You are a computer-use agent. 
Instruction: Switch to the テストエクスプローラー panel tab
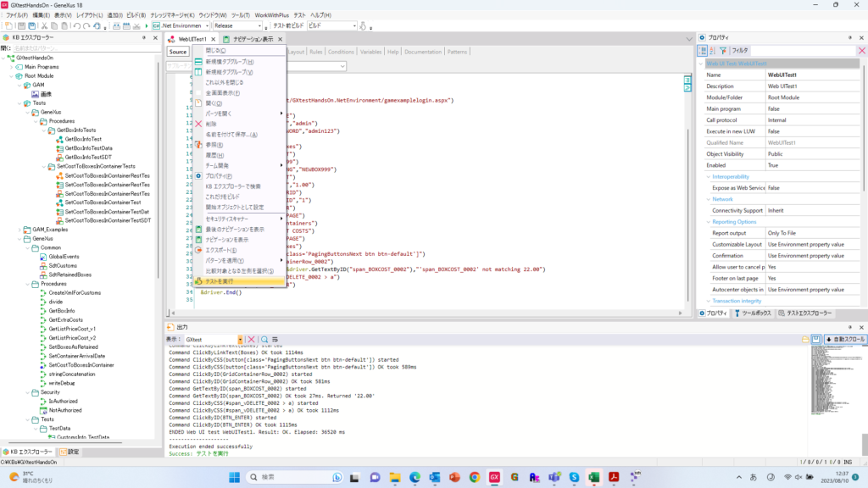(x=805, y=313)
